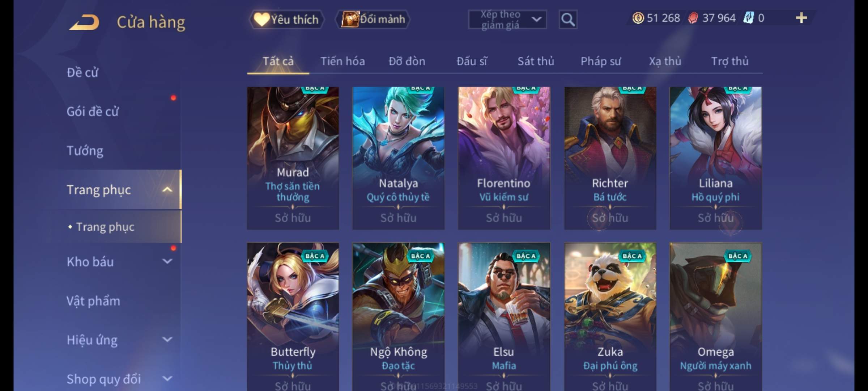Open the Tướng sidebar item

coord(85,151)
